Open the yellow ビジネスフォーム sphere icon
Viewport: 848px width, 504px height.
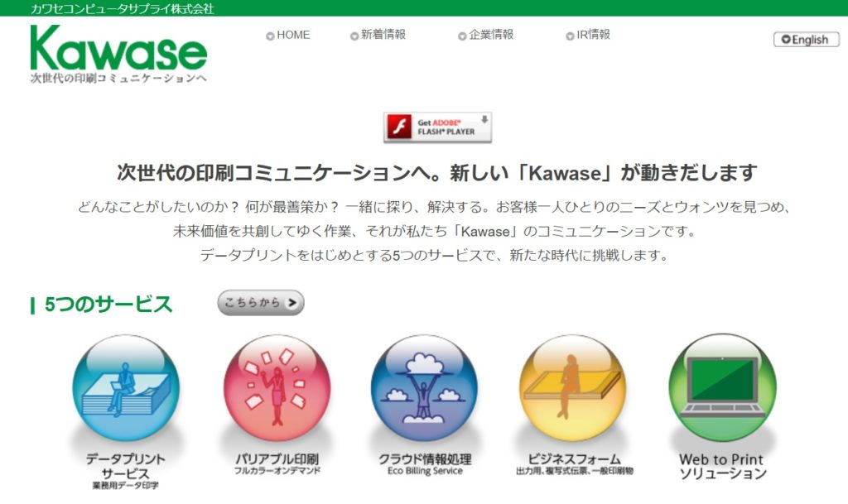click(x=573, y=388)
